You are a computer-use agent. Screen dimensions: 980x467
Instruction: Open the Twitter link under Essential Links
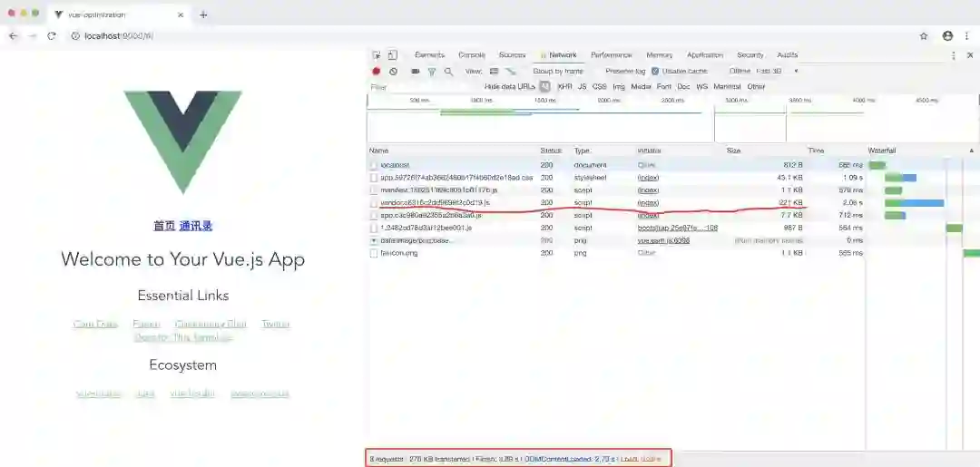(276, 324)
